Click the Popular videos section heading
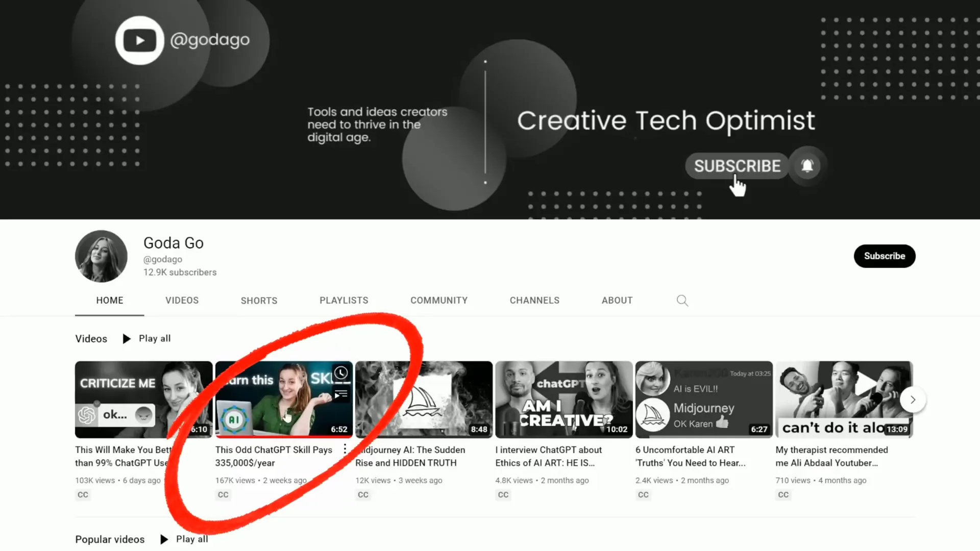Viewport: 980px width, 551px height. (x=110, y=539)
